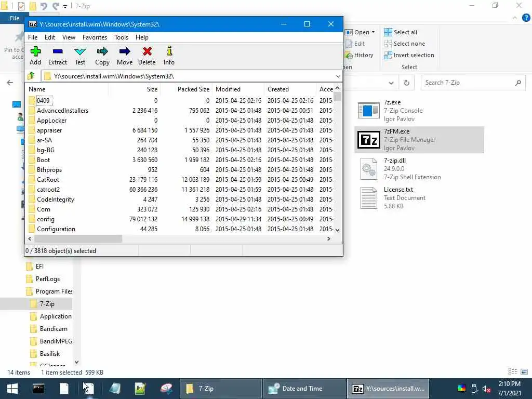Open the Help menu in 7-Zip
This screenshot has height=399, width=532.
click(x=142, y=37)
